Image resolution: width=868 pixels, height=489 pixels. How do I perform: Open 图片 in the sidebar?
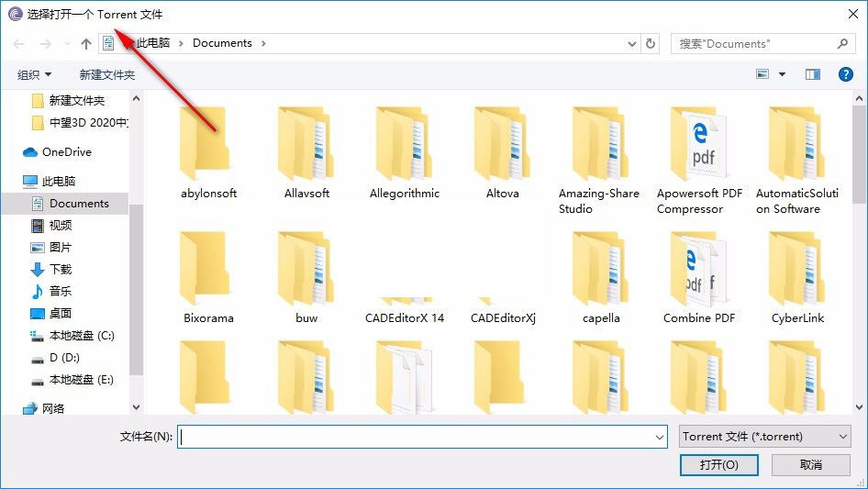click(51, 248)
